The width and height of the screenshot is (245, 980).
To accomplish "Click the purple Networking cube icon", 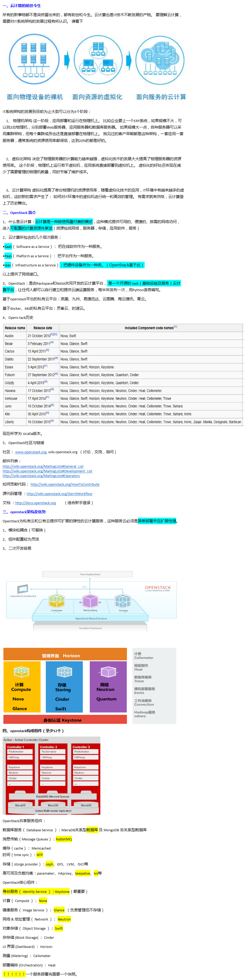I will tap(90, 601).
